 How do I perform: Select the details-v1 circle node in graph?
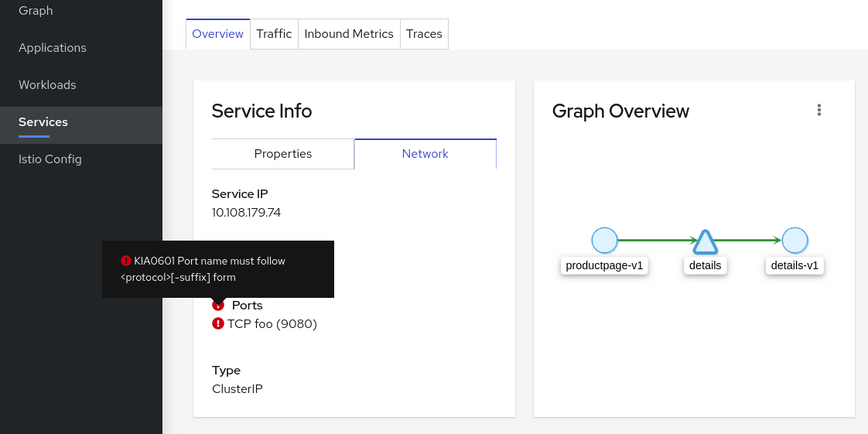(795, 241)
